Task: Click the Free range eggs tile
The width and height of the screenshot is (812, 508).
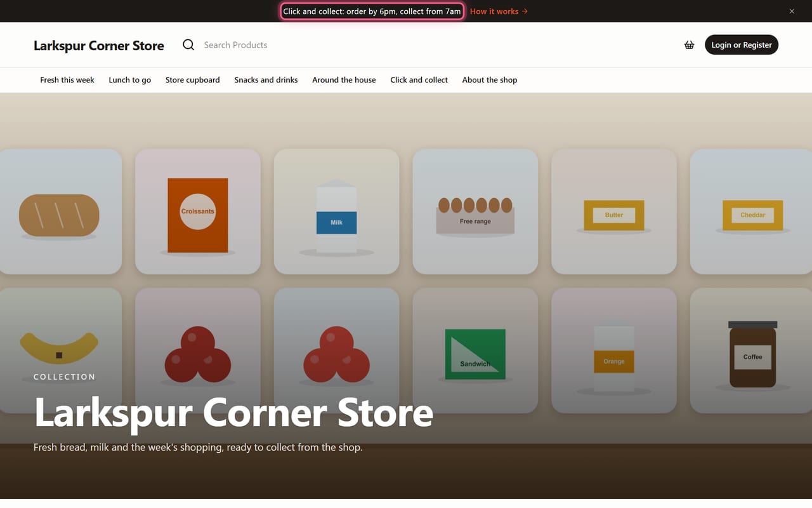Action: tap(475, 211)
